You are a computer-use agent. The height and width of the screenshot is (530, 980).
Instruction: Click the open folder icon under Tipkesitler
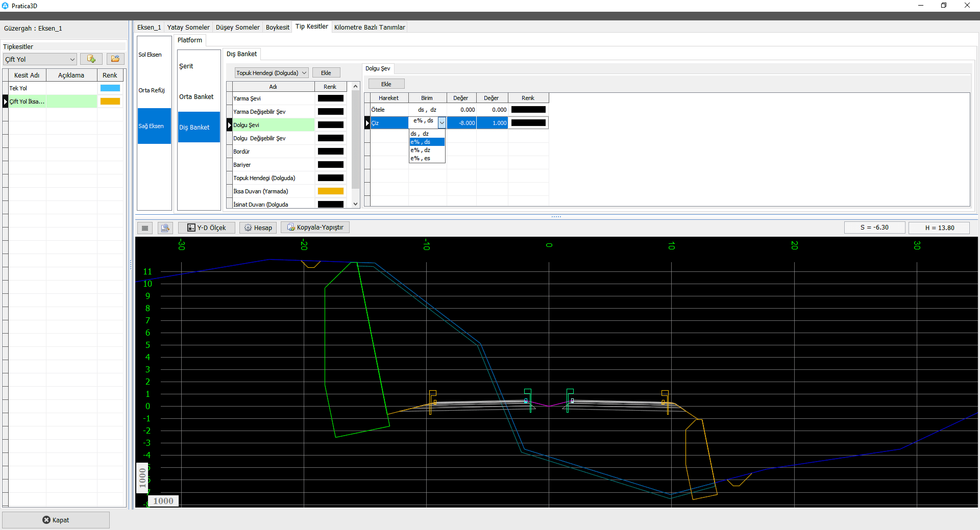tap(115, 59)
